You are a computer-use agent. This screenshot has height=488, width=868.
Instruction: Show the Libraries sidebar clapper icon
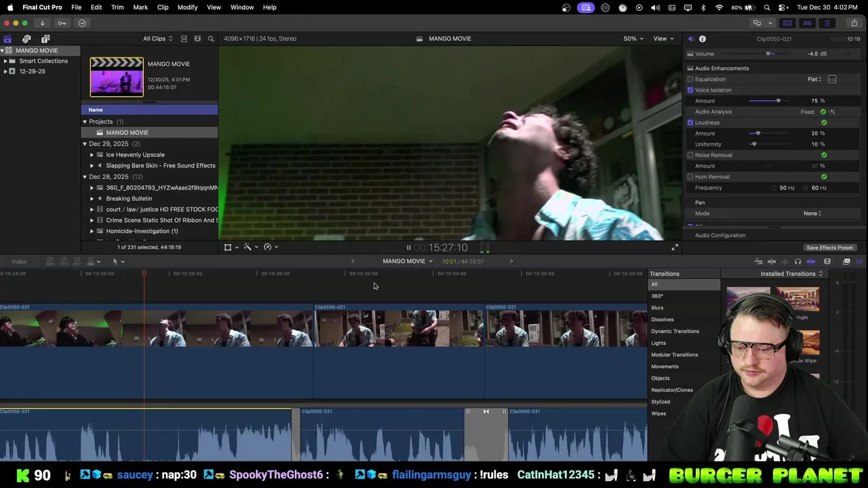pos(7,39)
